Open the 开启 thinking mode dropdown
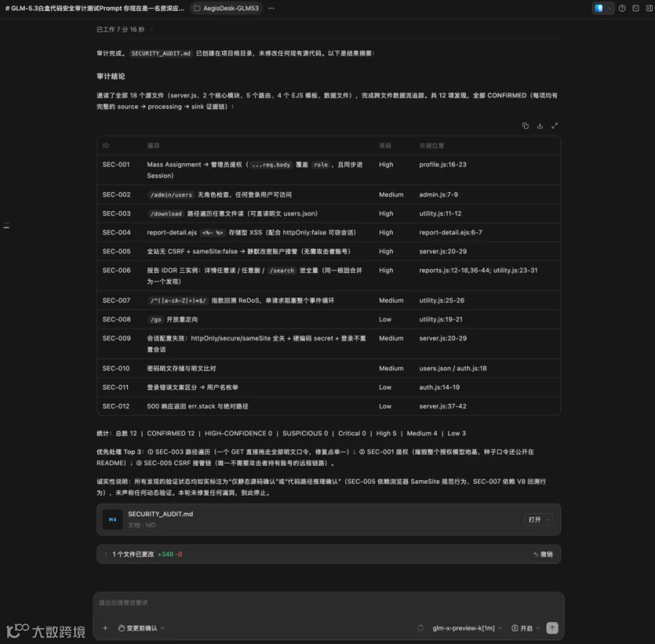This screenshot has width=655, height=644. click(525, 628)
